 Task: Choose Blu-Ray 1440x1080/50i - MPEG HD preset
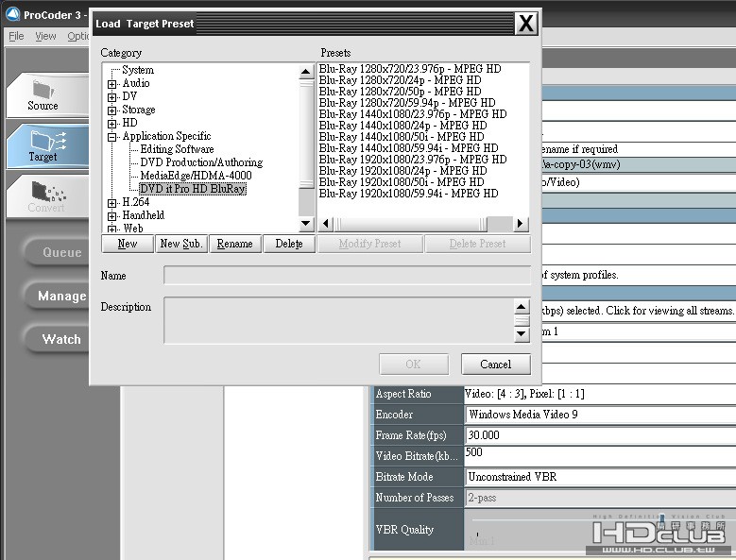[x=402, y=137]
